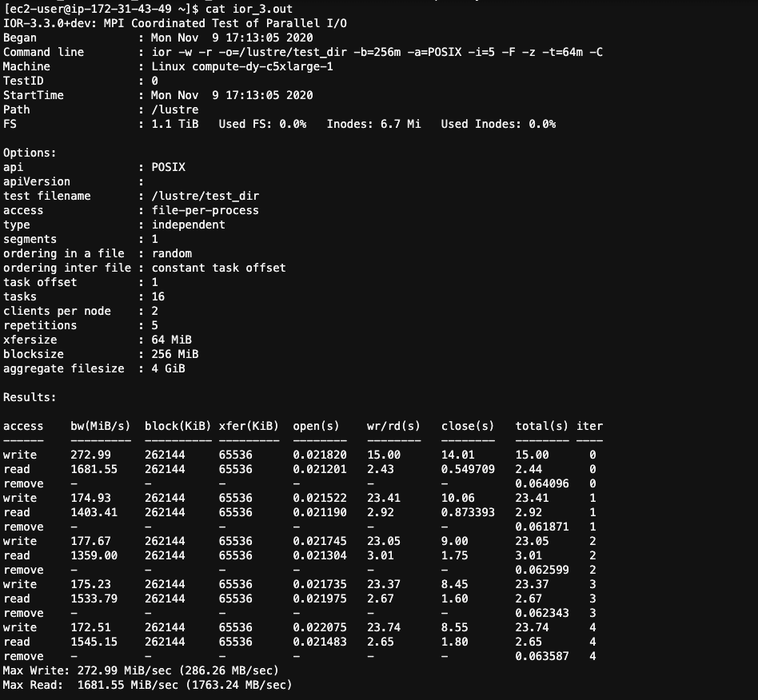Click the open(s) column header
Viewport: 758px width, 700px height.
pos(316,426)
